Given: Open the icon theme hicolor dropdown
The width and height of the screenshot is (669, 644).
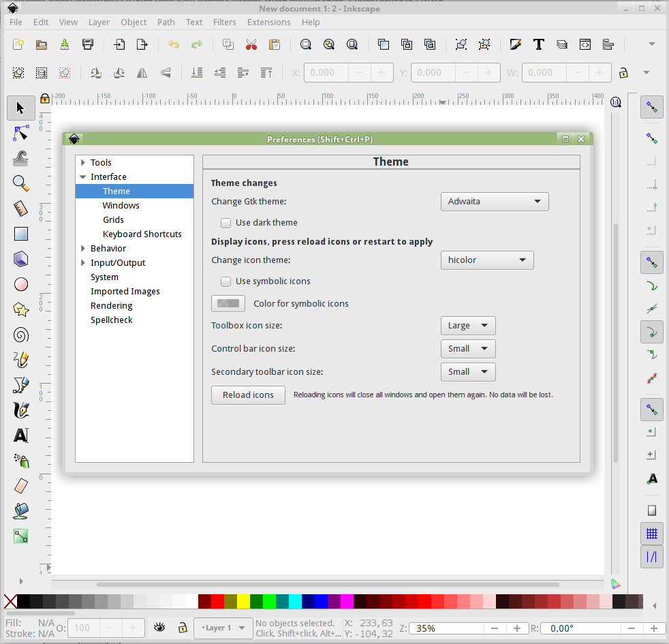Looking at the screenshot, I should pyautogui.click(x=487, y=260).
